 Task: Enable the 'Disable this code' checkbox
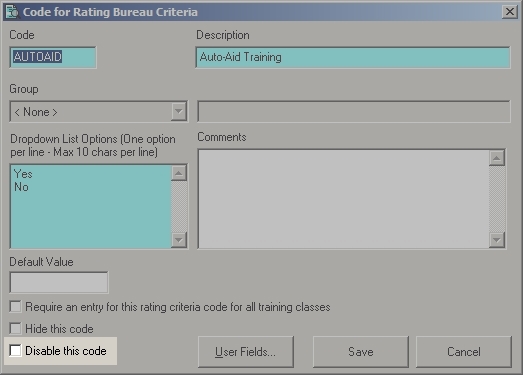coord(15,351)
